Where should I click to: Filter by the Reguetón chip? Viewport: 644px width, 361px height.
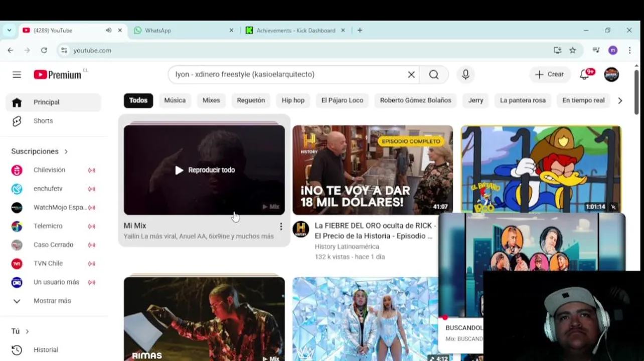pyautogui.click(x=251, y=100)
